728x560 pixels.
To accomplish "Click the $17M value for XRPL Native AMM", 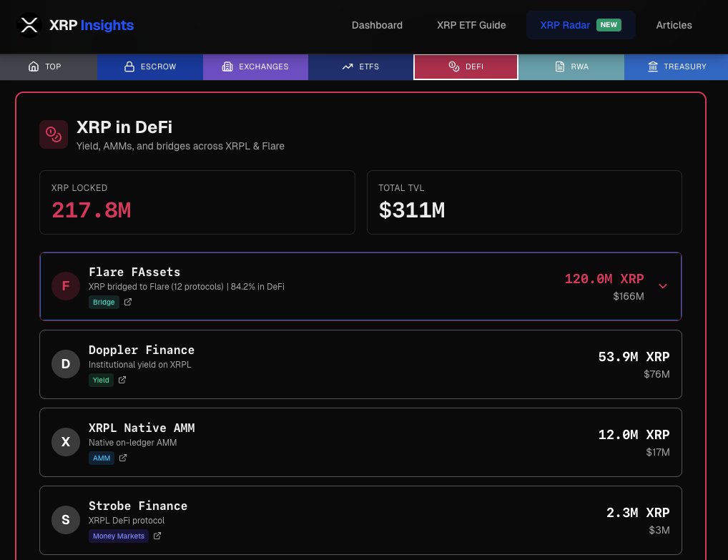I will pos(657,452).
